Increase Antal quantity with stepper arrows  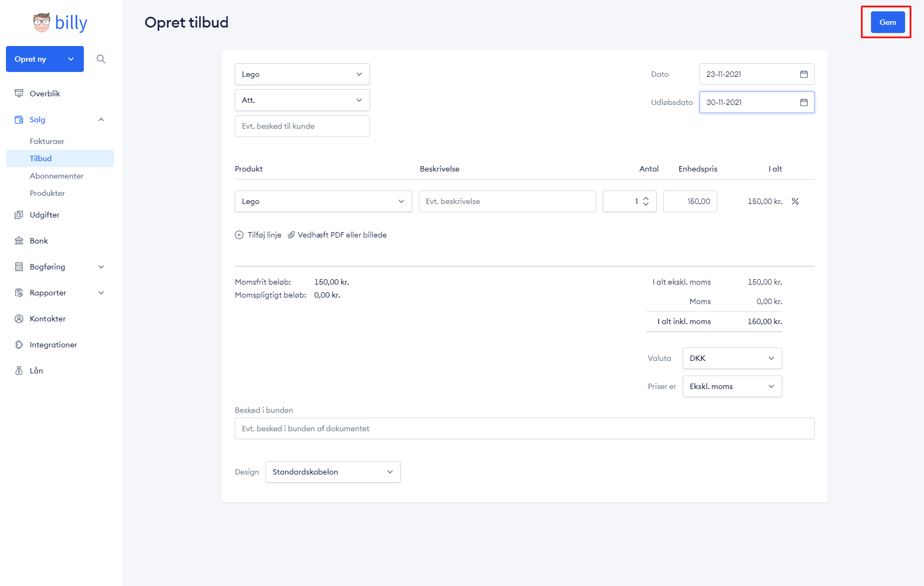tap(646, 199)
